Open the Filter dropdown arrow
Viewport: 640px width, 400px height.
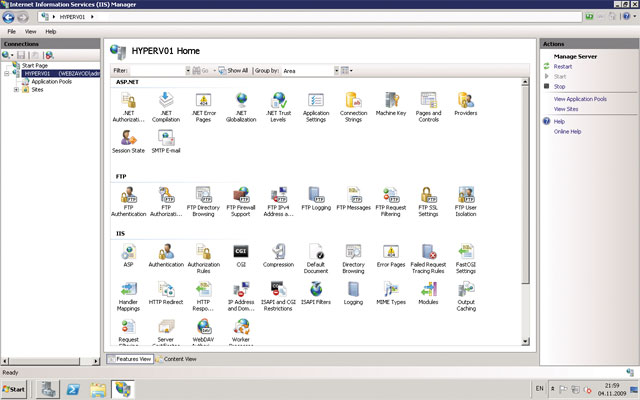(188, 71)
